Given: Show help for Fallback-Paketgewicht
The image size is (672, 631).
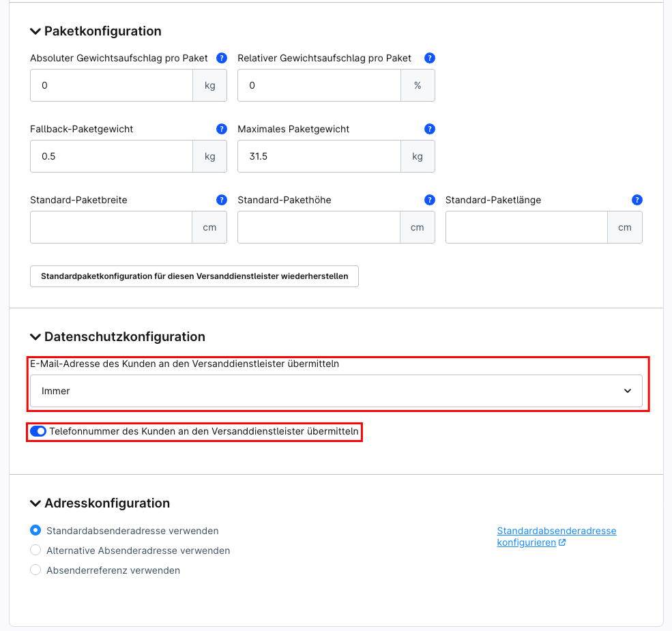Looking at the screenshot, I should pos(222,129).
